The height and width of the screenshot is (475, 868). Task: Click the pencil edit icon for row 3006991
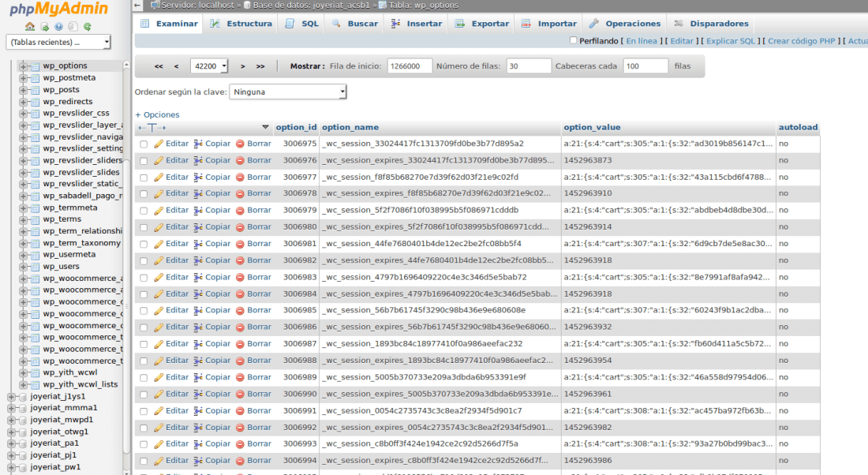(x=159, y=411)
